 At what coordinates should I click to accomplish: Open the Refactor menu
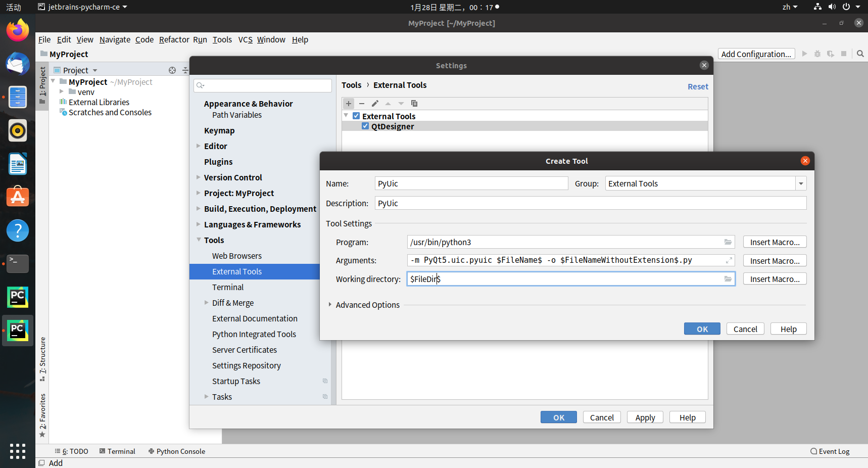tap(174, 39)
